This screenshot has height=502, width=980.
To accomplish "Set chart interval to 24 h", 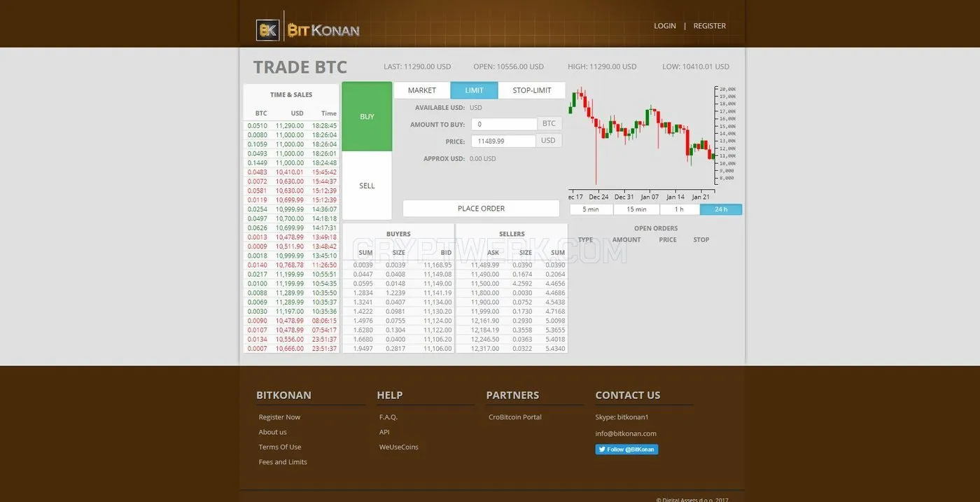I will coord(721,209).
